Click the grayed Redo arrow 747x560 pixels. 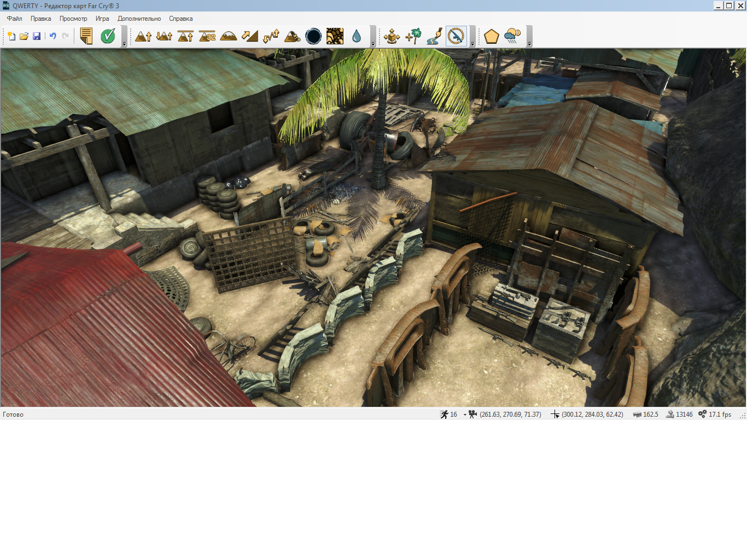pos(66,36)
